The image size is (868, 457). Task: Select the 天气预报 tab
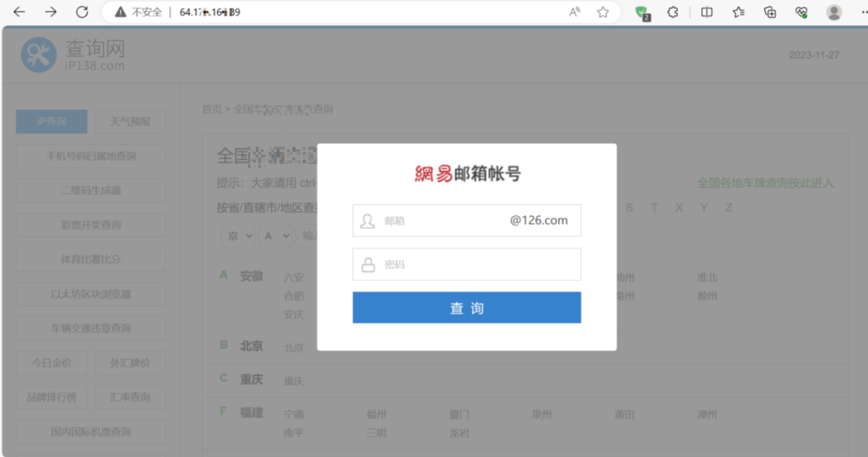[x=130, y=122]
